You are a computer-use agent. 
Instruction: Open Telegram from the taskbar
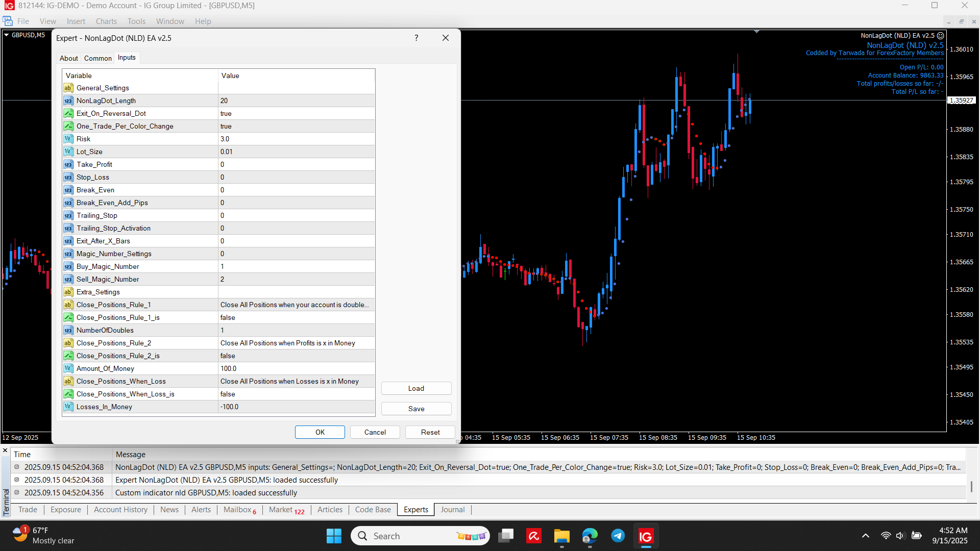tap(618, 536)
